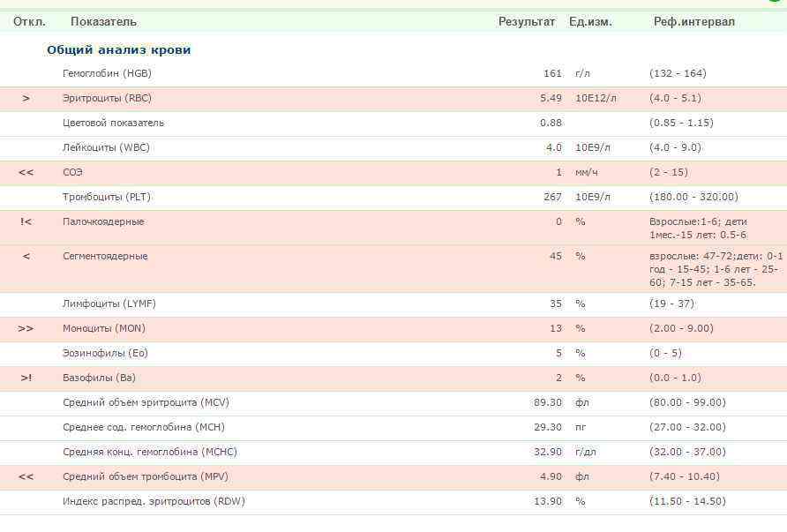Click the ">>" marker for Моноциты
Viewport: 787px width, 532px height.
coord(26,328)
